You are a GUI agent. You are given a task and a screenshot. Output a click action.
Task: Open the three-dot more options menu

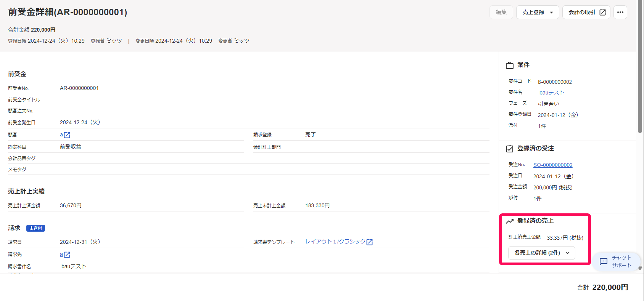pyautogui.click(x=620, y=12)
